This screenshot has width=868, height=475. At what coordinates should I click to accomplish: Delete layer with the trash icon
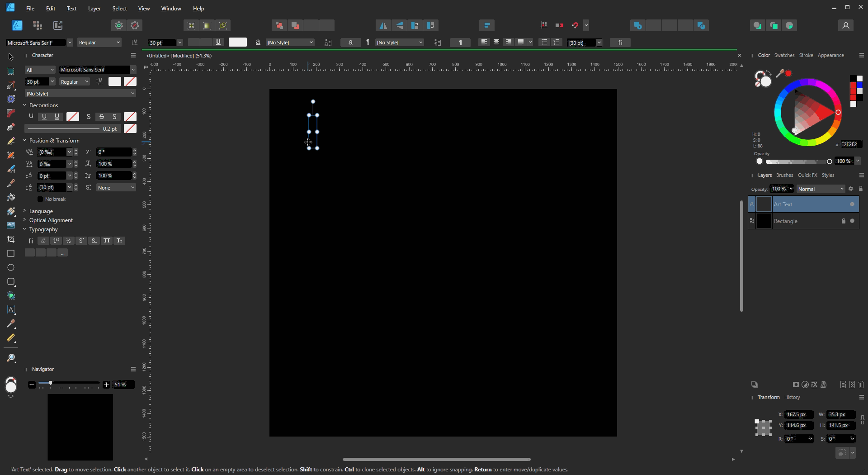(861, 385)
